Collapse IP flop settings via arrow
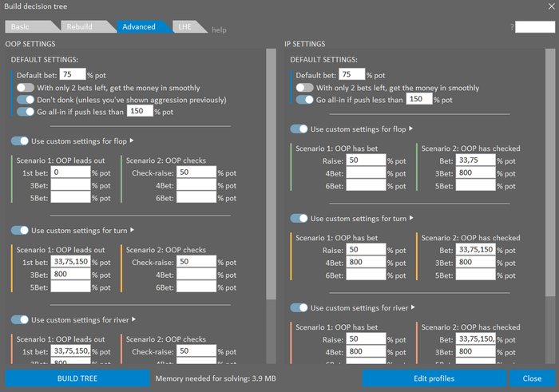 410,129
